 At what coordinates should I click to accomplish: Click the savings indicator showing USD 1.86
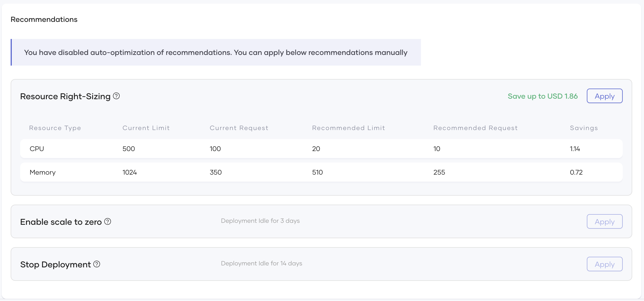click(543, 96)
